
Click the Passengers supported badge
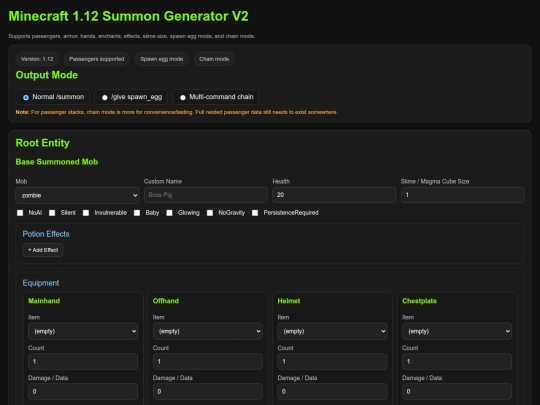point(96,59)
